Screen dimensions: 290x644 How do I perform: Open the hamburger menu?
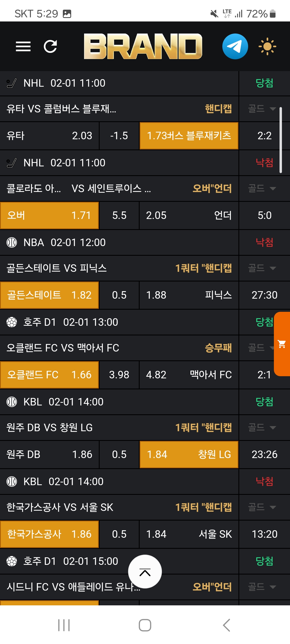(23, 46)
